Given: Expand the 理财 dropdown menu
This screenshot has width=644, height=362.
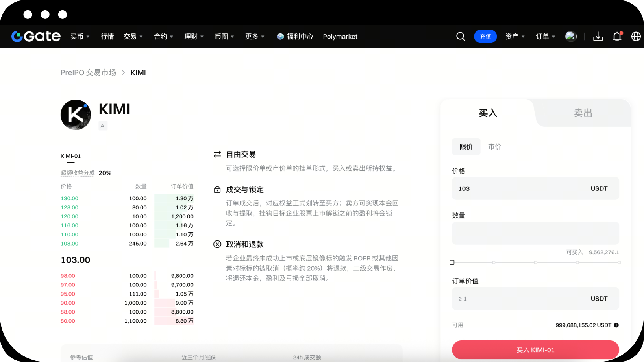Looking at the screenshot, I should 194,36.
